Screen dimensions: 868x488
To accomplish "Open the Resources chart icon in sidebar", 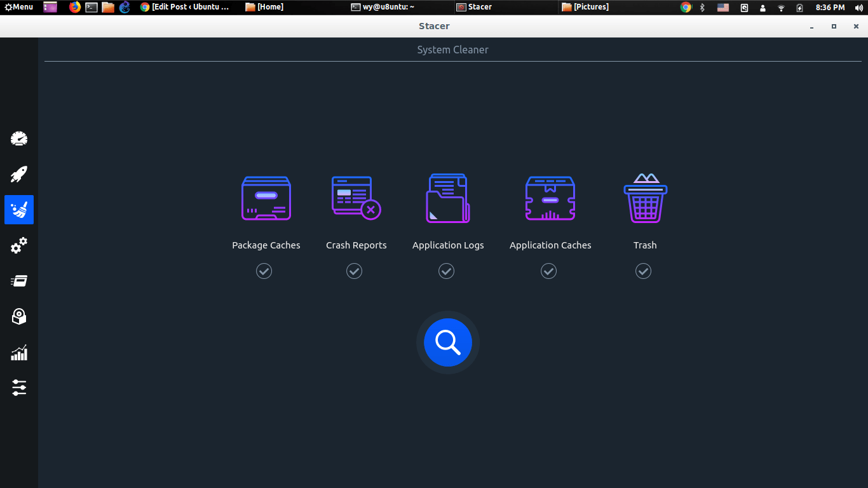I will [19, 352].
